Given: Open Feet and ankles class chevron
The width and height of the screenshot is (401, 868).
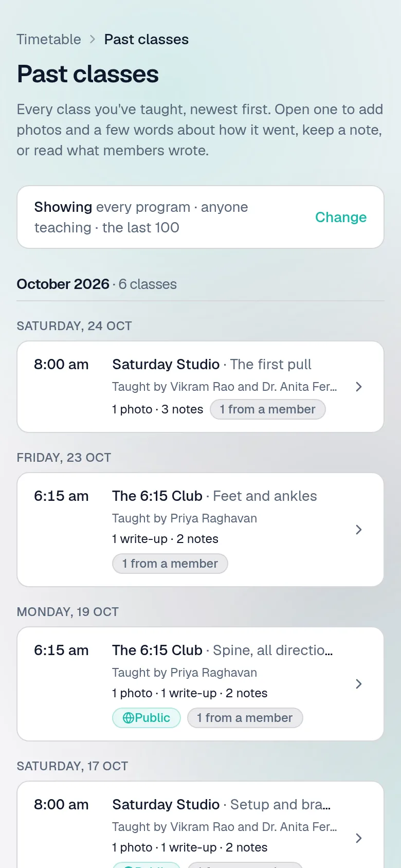Looking at the screenshot, I should pos(359,530).
